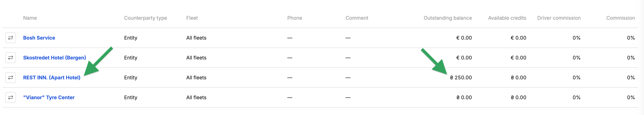Select the Fleet column header

point(192,18)
